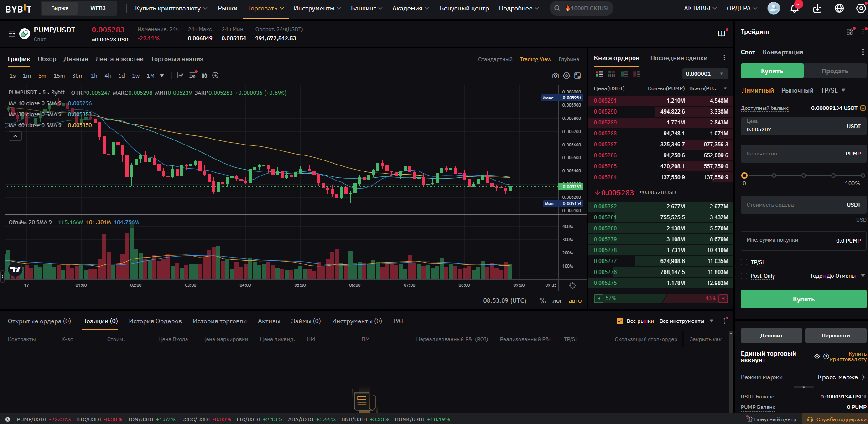
Task: Open the positions panel three-dot menu
Action: click(724, 321)
